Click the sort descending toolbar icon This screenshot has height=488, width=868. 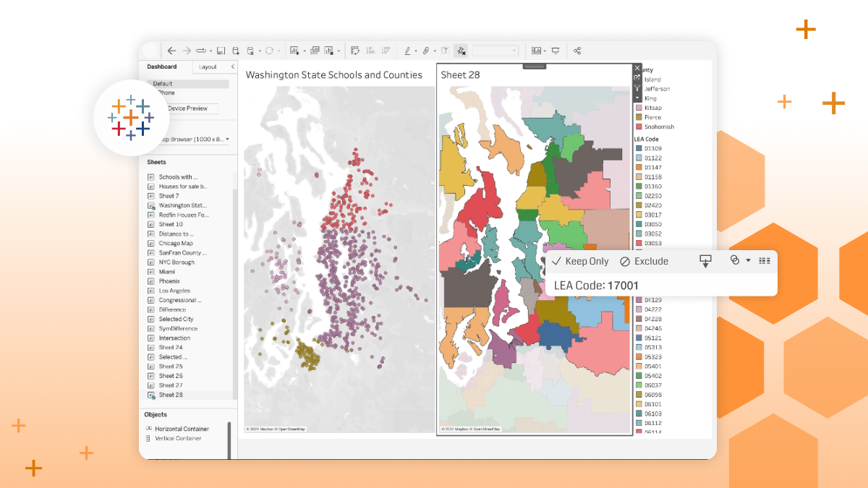point(386,51)
